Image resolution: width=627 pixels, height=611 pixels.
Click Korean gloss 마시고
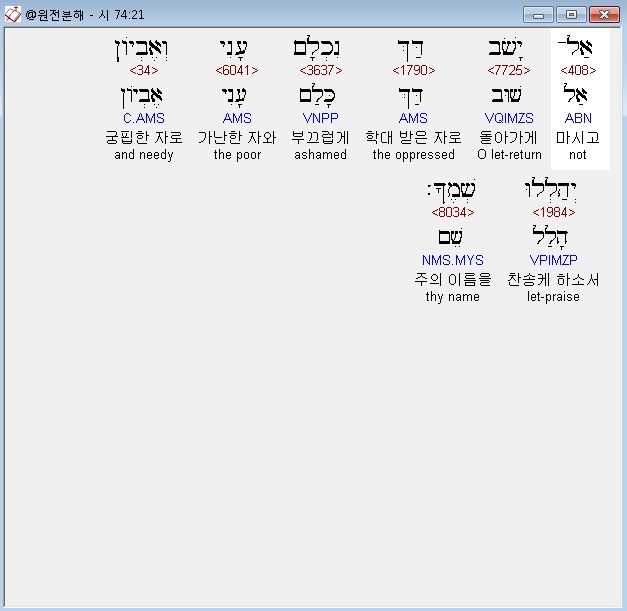point(578,138)
